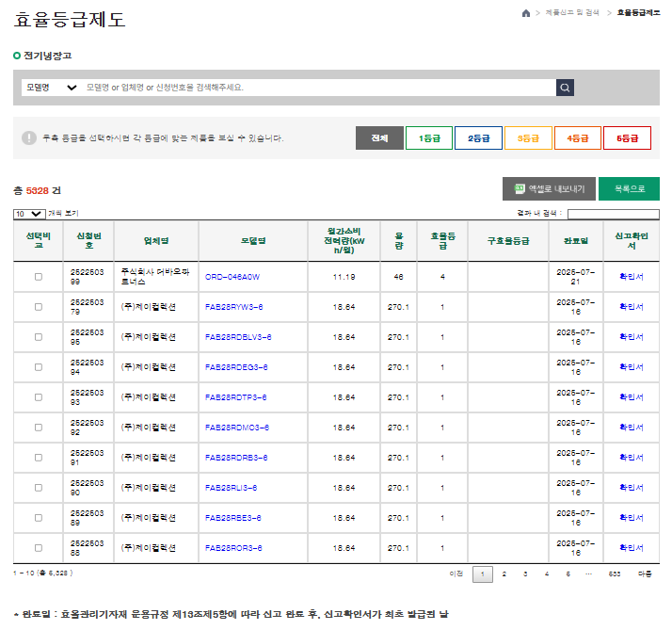This screenshot has height=630, width=672.
Task: Jump to last page 533
Action: click(615, 573)
